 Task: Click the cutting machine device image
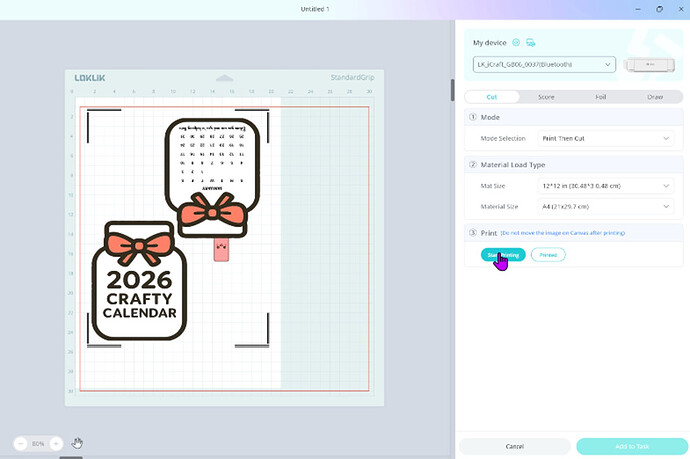click(647, 65)
